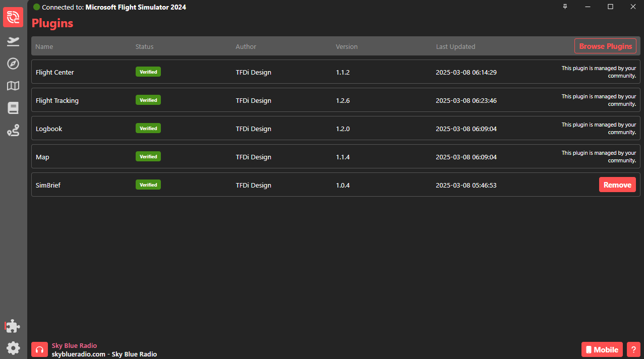This screenshot has height=359, width=644.
Task: Open the folded map icon in sidebar
Action: pyautogui.click(x=13, y=86)
